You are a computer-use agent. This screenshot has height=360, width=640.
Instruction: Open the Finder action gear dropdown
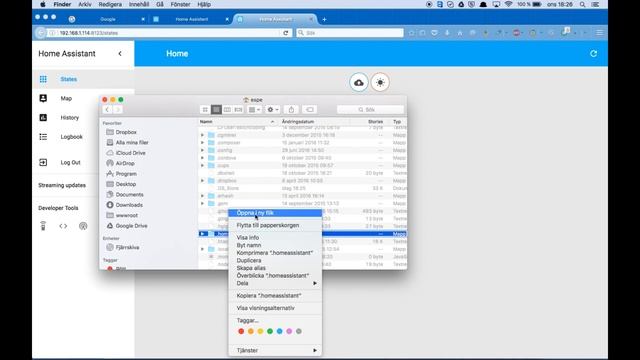272,109
